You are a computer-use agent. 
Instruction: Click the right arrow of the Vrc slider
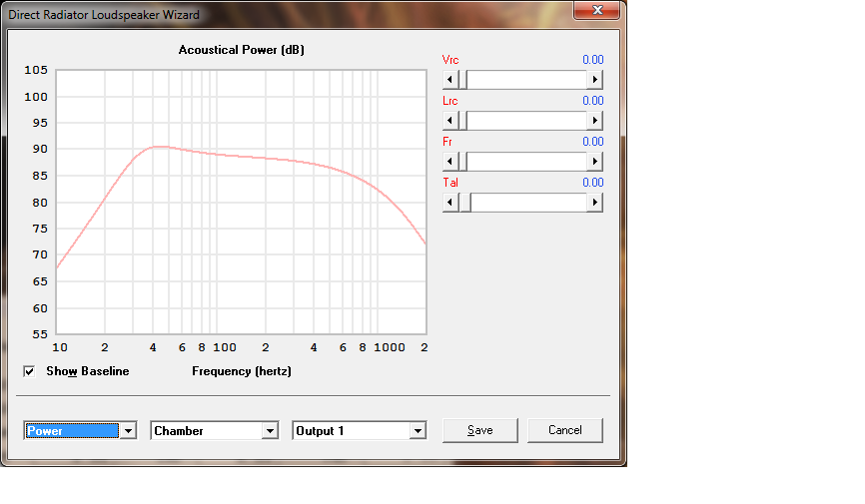[594, 80]
